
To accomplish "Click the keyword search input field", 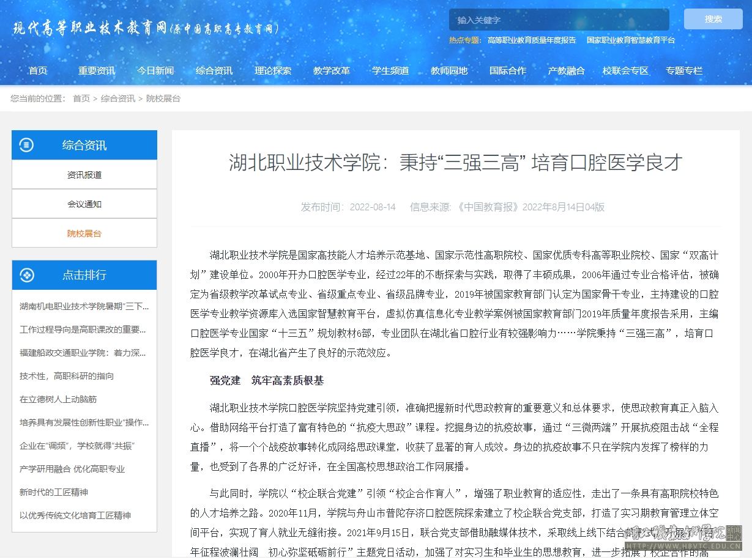I will click(559, 20).
